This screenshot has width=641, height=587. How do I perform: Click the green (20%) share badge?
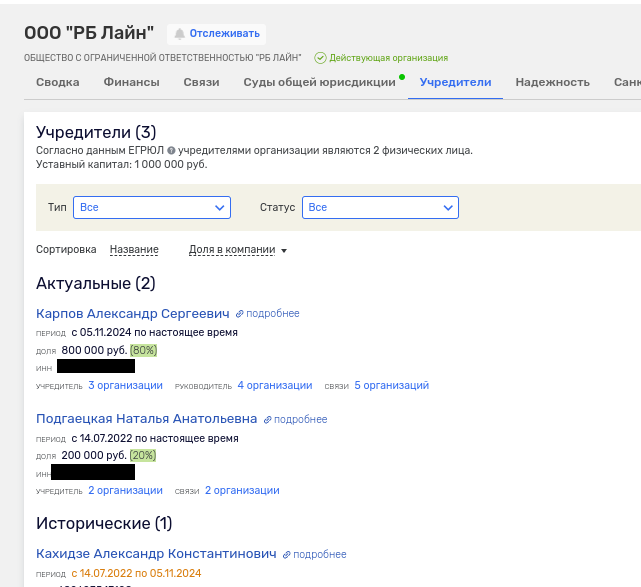(x=143, y=455)
